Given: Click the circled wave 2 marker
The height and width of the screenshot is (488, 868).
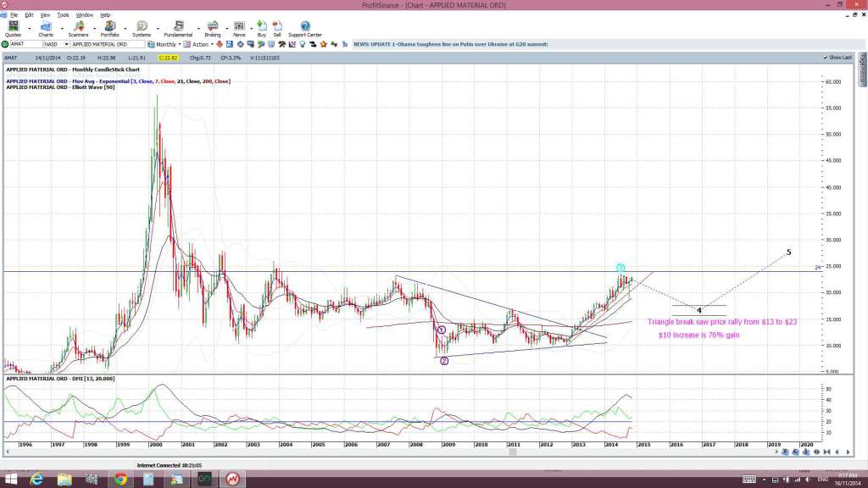Looking at the screenshot, I should pos(444,361).
